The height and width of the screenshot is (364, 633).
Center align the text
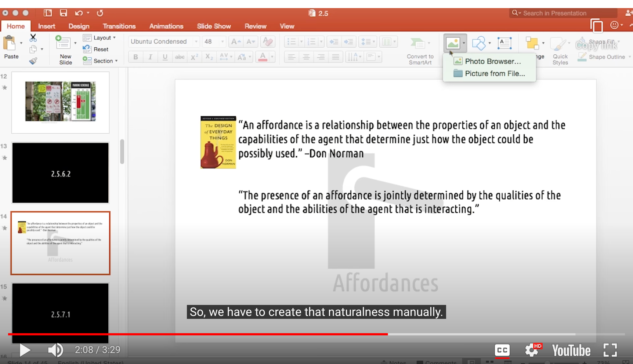[x=306, y=57]
